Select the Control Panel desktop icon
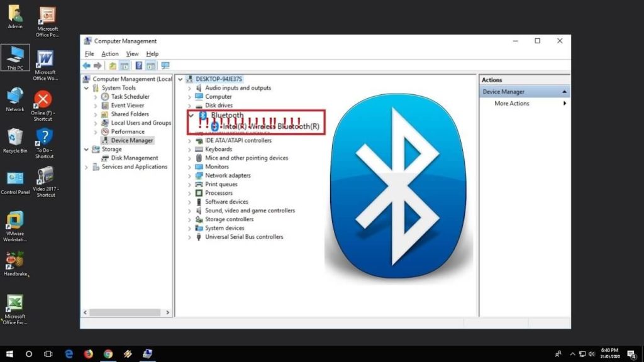This screenshot has width=644, height=362. (15, 183)
